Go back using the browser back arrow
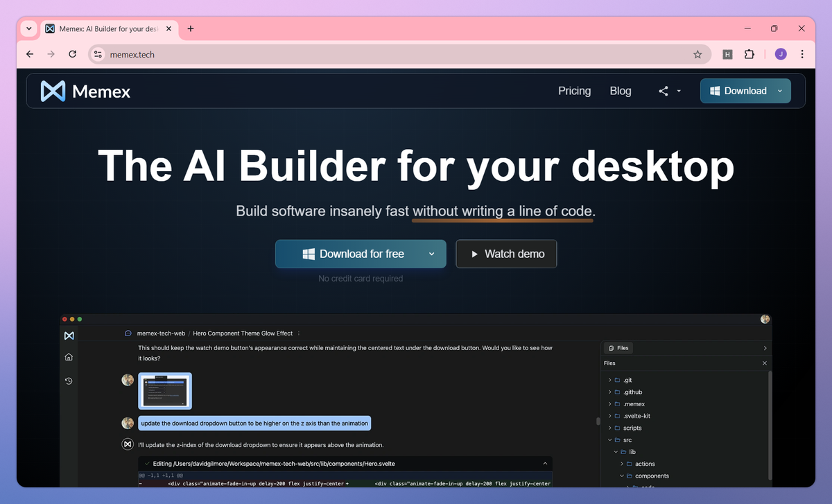The image size is (832, 504). (x=29, y=54)
